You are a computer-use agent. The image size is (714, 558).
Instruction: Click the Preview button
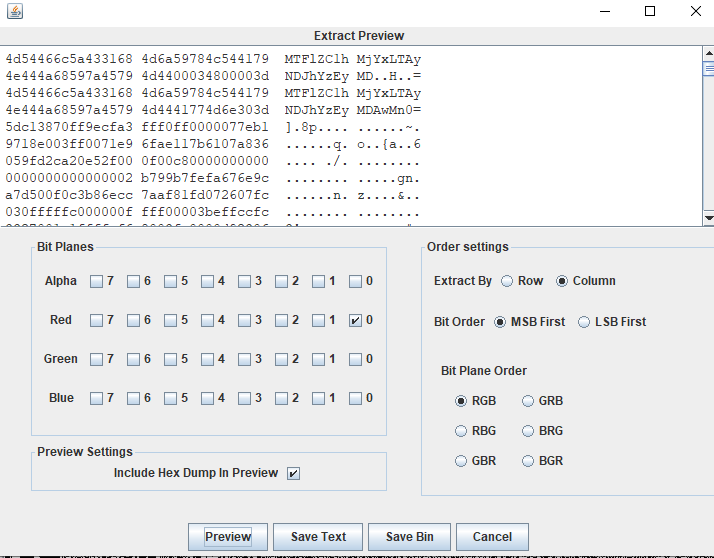(228, 537)
